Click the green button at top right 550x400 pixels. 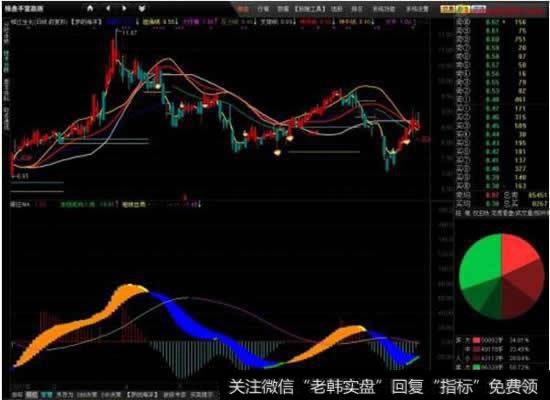tap(463, 9)
